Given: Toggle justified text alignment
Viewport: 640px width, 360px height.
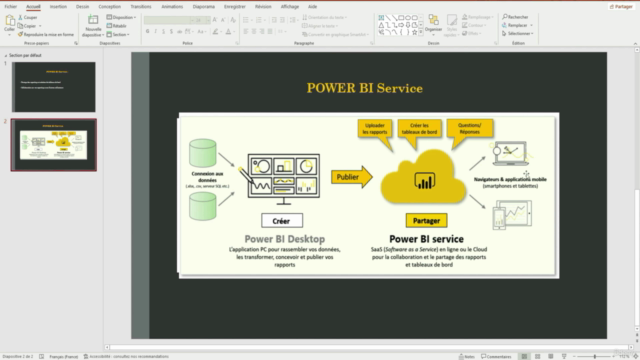Looking at the screenshot, I should tap(270, 31).
